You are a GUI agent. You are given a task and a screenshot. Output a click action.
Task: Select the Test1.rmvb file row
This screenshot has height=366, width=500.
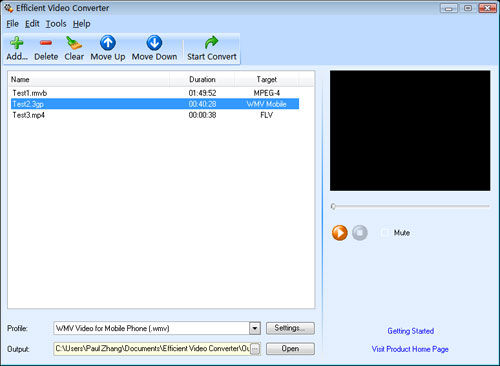(x=155, y=93)
